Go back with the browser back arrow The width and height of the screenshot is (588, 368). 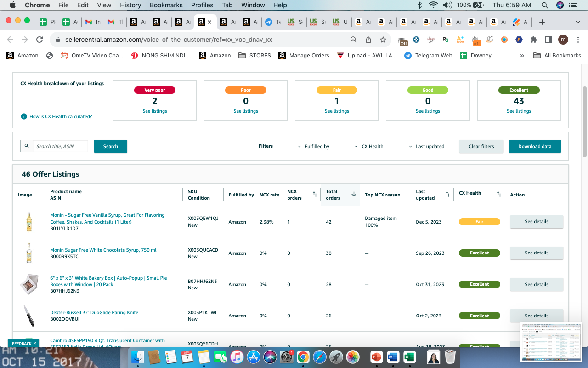pos(10,40)
